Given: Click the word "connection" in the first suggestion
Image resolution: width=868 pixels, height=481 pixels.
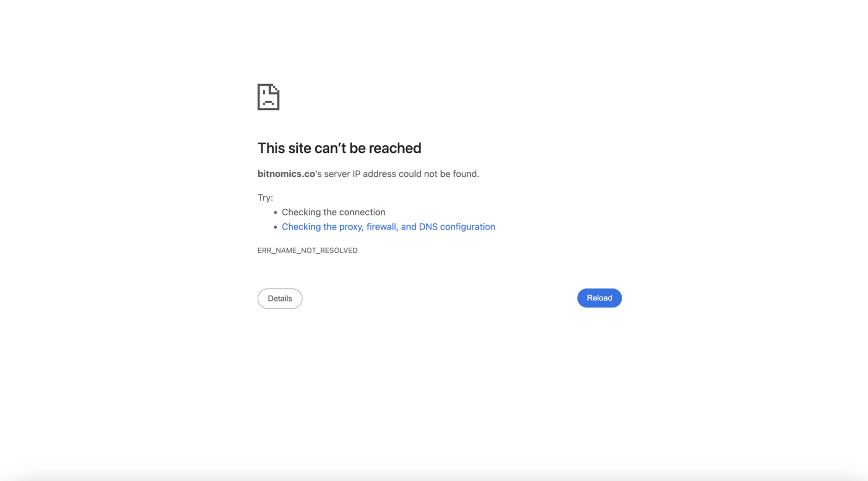Looking at the screenshot, I should [x=362, y=212].
